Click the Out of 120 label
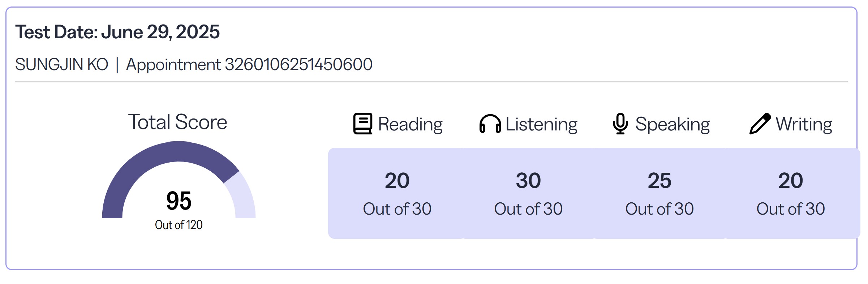Screen dimensions: 868x284 179,225
